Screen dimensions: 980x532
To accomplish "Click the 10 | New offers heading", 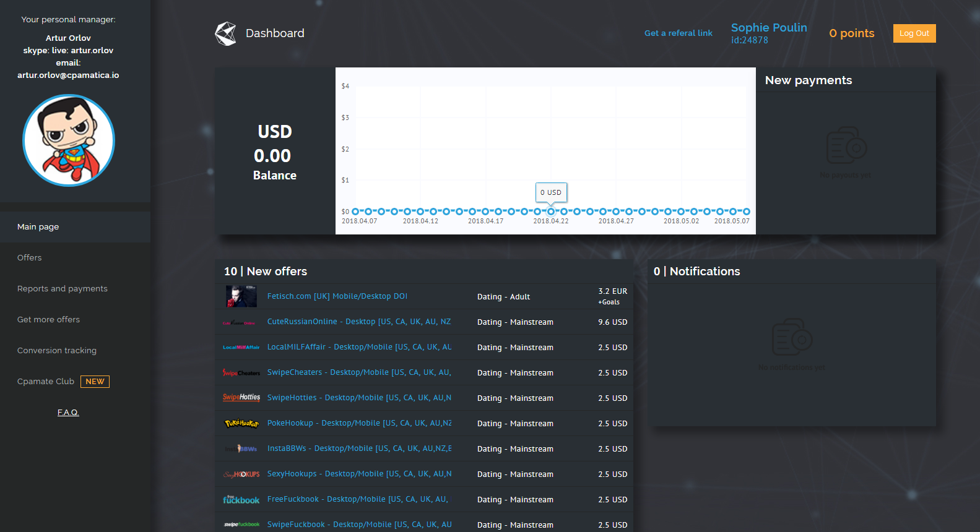I will click(265, 272).
